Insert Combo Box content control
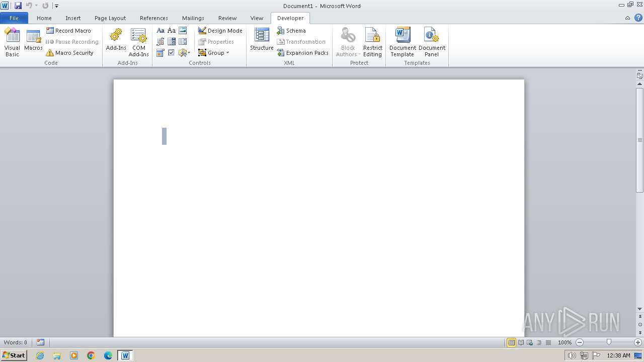The image size is (644, 362). tap(172, 42)
